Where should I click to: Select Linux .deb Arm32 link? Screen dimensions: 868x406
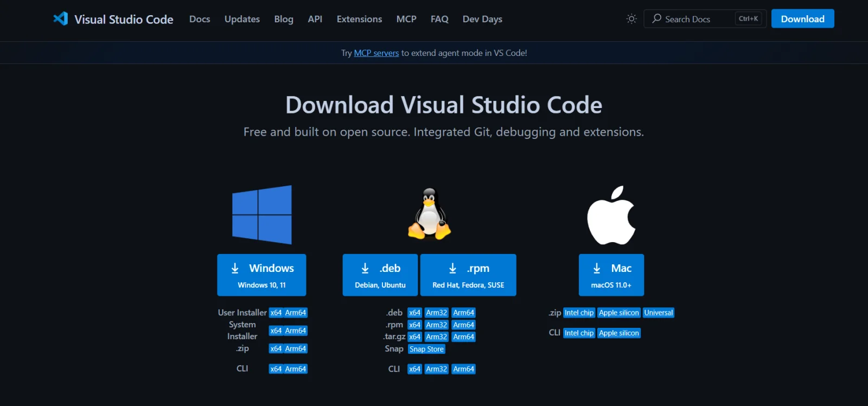click(437, 313)
